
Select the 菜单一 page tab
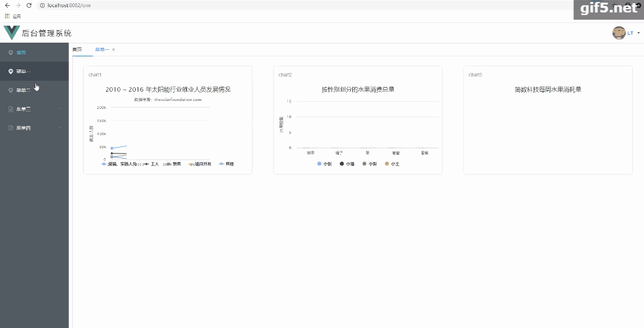pos(102,49)
